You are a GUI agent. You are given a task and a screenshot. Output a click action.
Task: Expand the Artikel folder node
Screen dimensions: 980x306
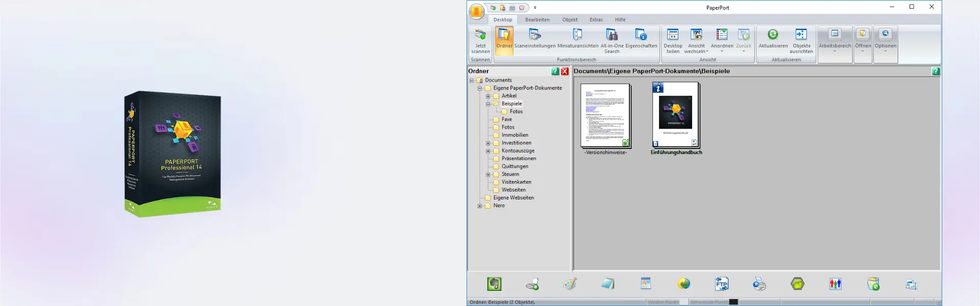[488, 96]
